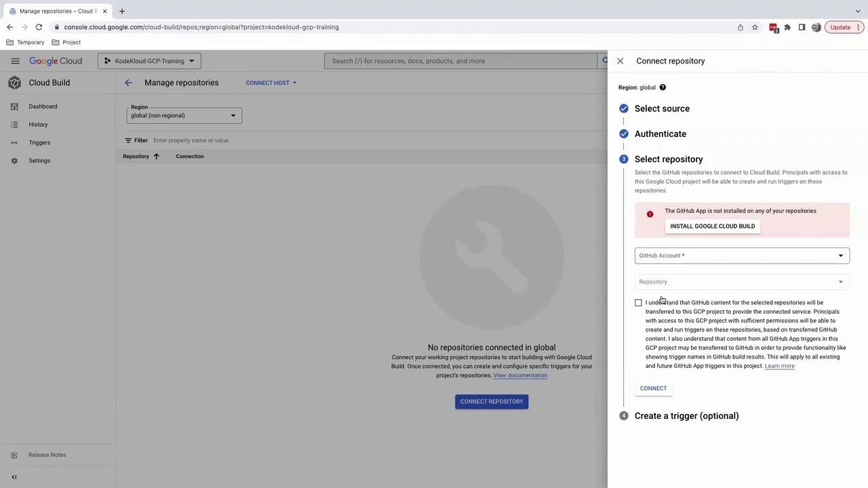The width and height of the screenshot is (868, 488).
Task: Expand the Create a trigger (optional) step
Action: pos(687,415)
